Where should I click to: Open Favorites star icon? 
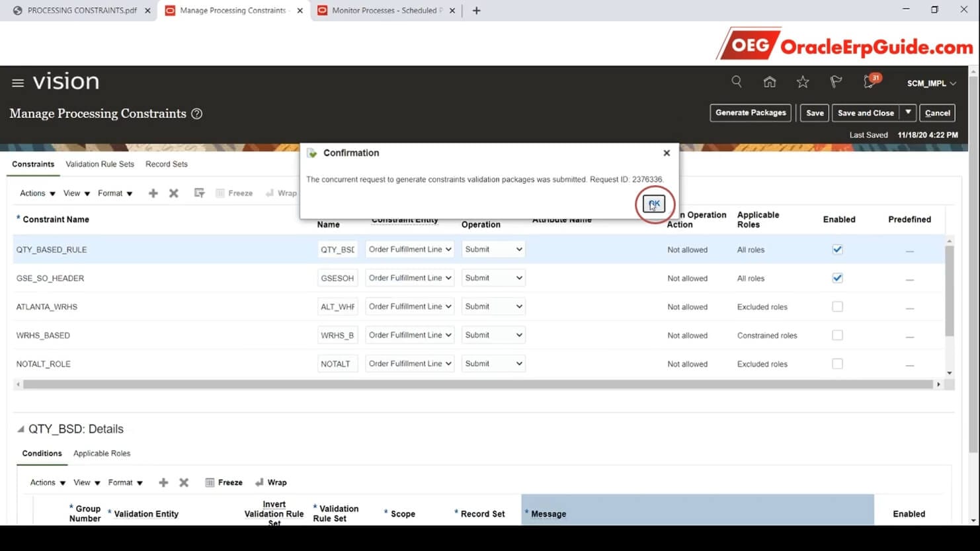(803, 81)
